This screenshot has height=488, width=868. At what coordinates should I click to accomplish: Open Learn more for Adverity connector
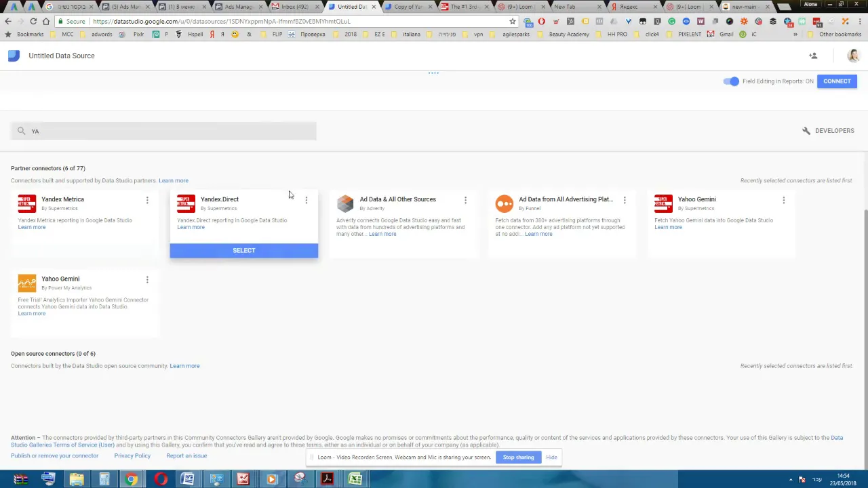[x=382, y=234]
